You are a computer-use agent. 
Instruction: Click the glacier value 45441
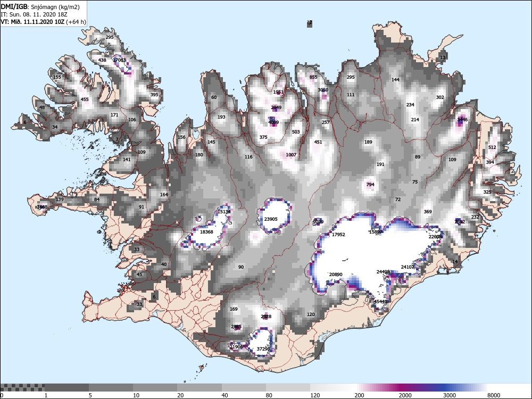pyautogui.click(x=380, y=302)
